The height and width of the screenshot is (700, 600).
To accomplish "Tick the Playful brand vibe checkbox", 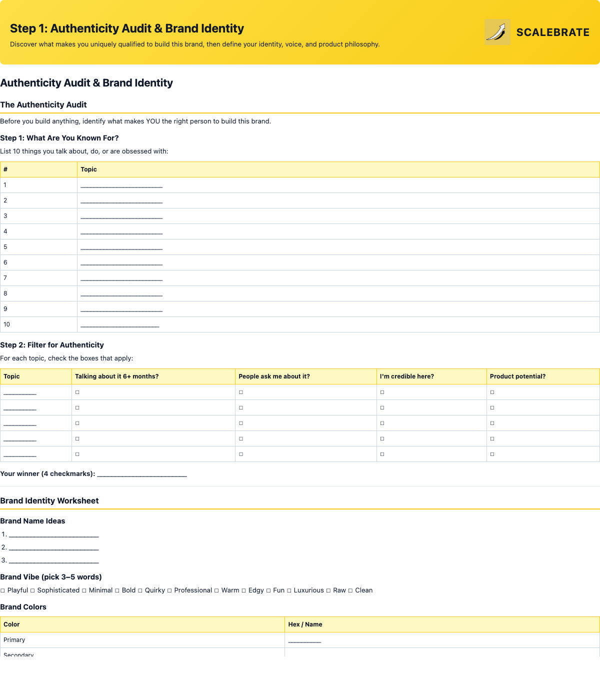I will [x=3, y=590].
